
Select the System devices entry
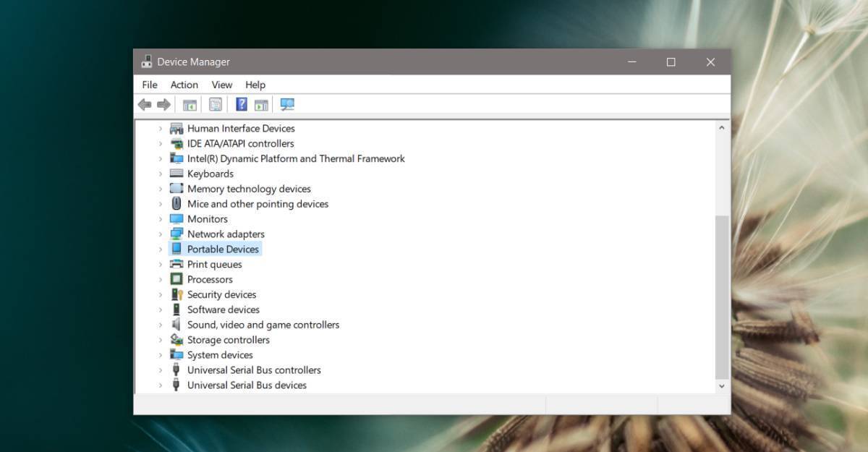coord(220,355)
